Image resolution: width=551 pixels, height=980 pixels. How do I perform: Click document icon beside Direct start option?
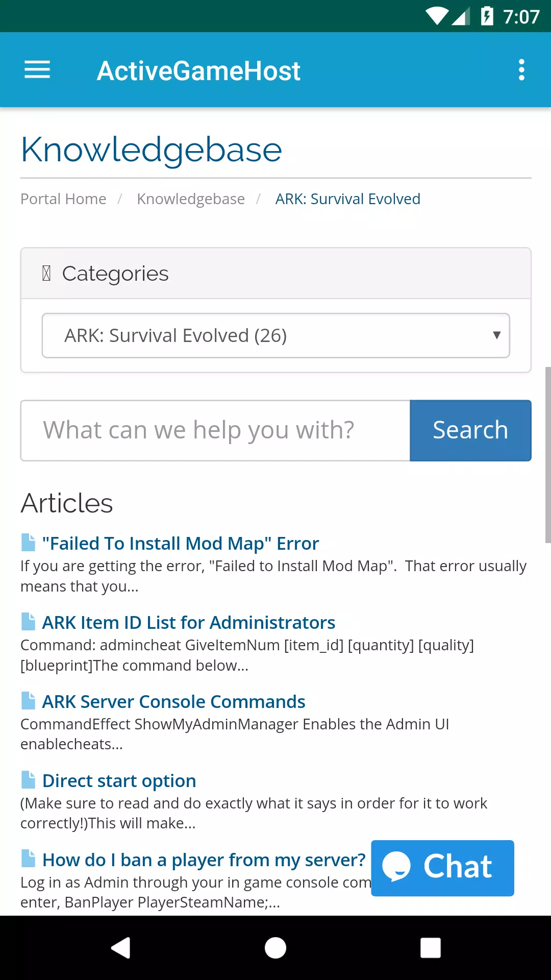[28, 780]
